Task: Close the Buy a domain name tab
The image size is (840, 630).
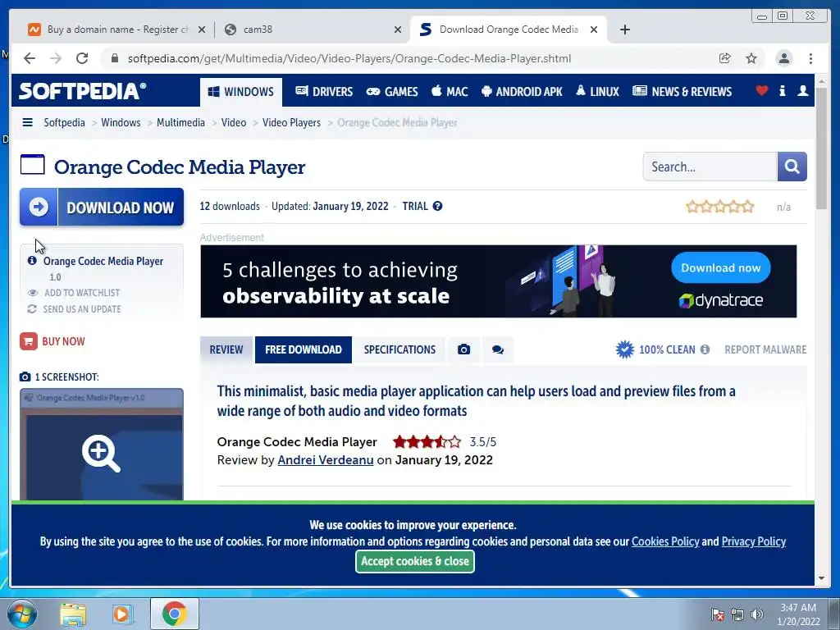Action: [x=202, y=30]
